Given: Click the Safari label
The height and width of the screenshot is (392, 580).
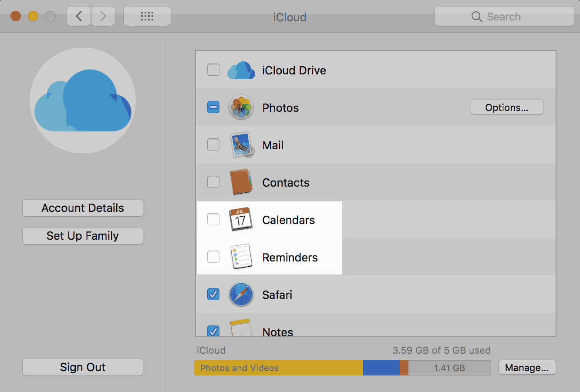Looking at the screenshot, I should [x=277, y=295].
